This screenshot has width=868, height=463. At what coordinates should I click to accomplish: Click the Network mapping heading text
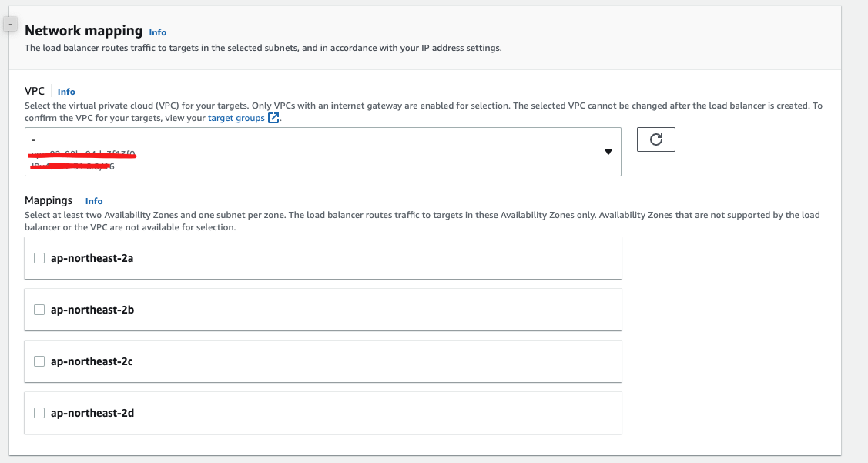(x=83, y=31)
